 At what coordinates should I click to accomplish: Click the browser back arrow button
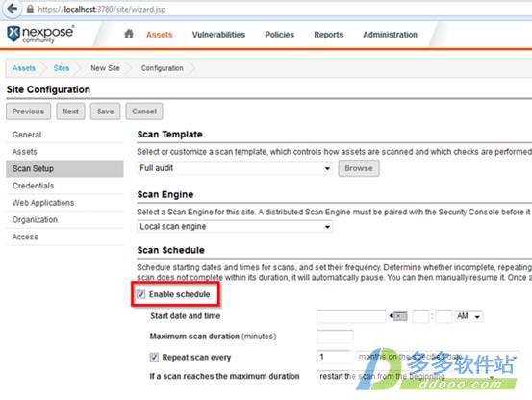point(12,9)
